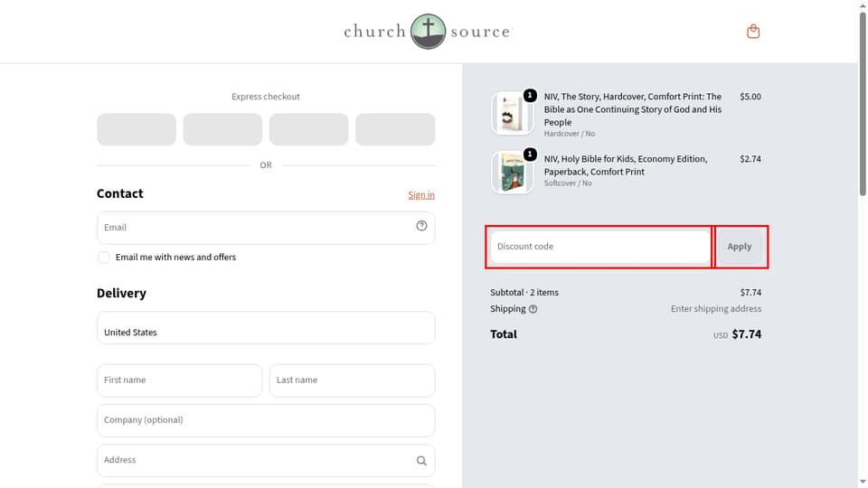Check Email me with news and offers
868x488 pixels.
click(103, 258)
